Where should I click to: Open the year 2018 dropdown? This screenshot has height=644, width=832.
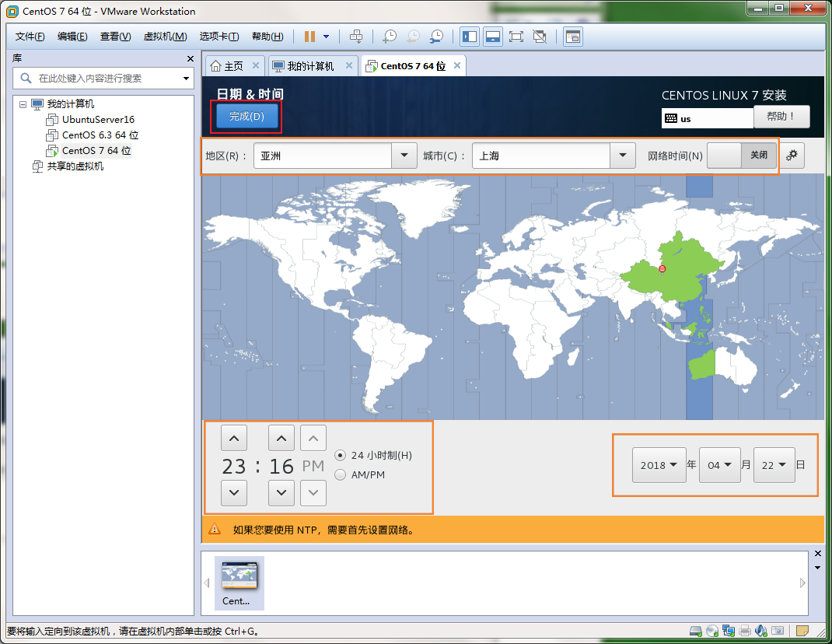[x=659, y=465]
